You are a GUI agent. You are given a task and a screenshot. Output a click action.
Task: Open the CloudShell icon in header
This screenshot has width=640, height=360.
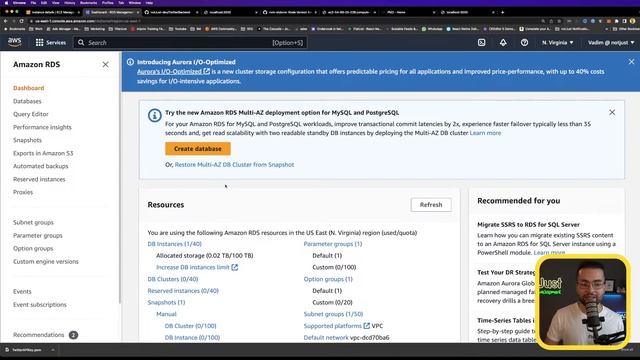(x=482, y=42)
